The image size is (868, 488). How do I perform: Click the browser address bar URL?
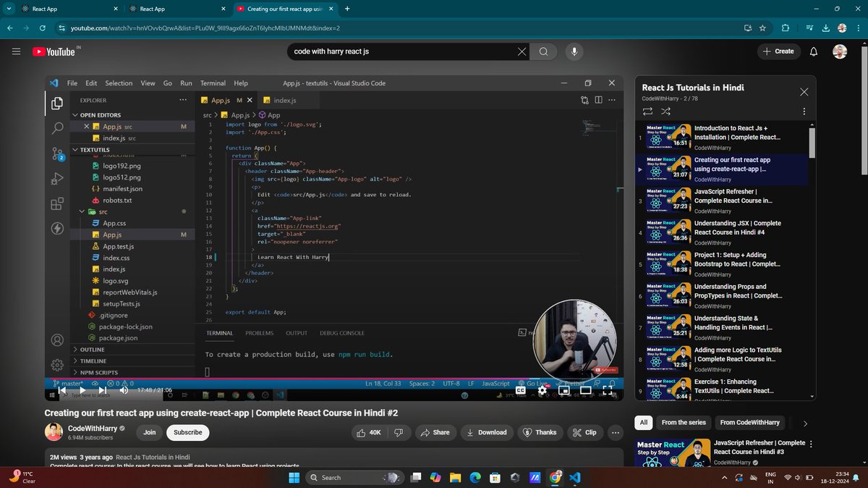click(x=205, y=28)
